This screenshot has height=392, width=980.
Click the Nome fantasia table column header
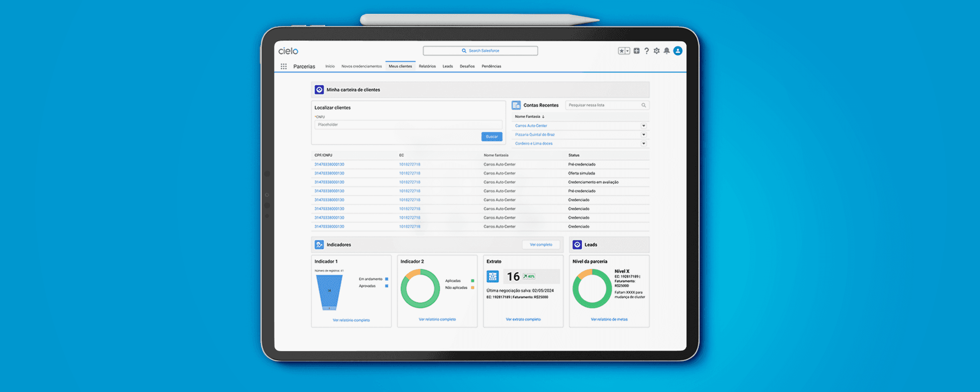(x=496, y=155)
